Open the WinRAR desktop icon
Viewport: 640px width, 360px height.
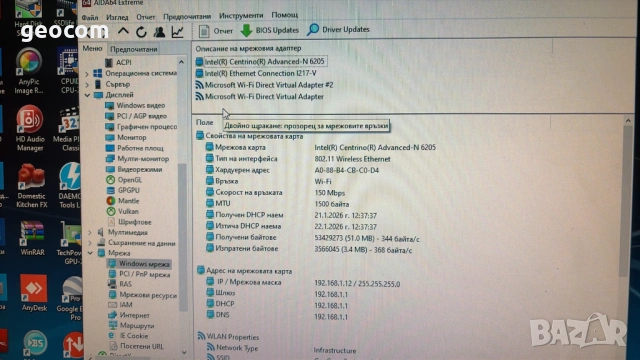[x=32, y=238]
